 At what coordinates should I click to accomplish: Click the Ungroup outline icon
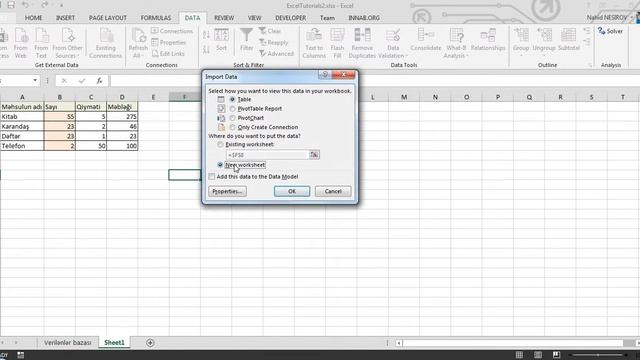coord(544,40)
